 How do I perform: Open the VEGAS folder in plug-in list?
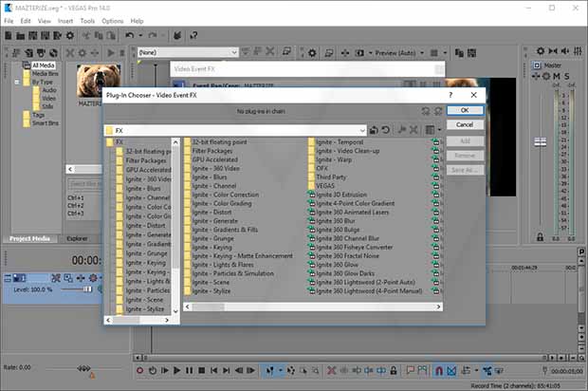324,186
